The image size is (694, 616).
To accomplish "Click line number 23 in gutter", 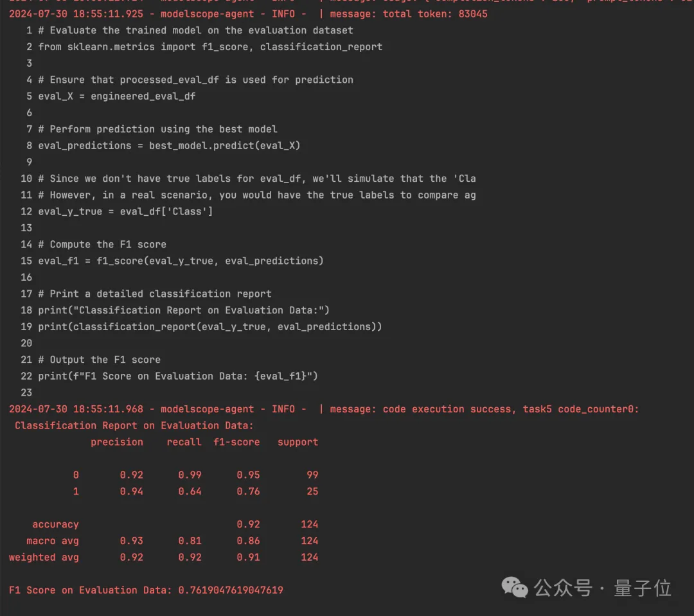I will point(26,392).
